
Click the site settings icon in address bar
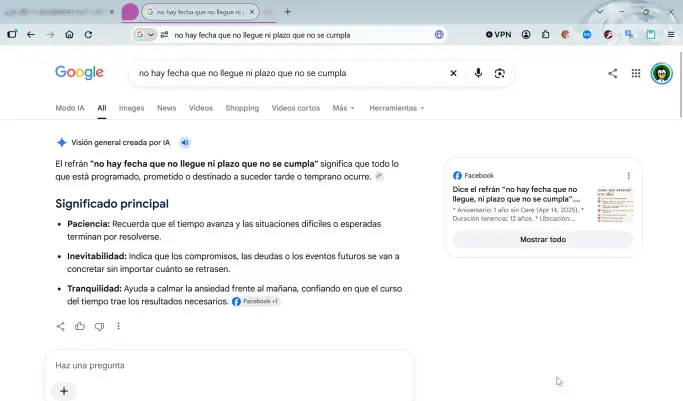coord(164,35)
